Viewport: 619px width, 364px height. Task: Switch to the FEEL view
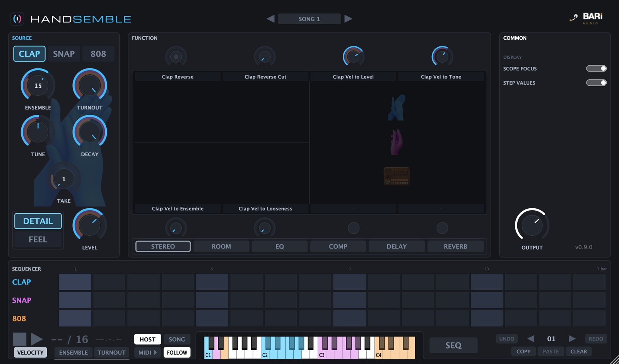click(38, 240)
